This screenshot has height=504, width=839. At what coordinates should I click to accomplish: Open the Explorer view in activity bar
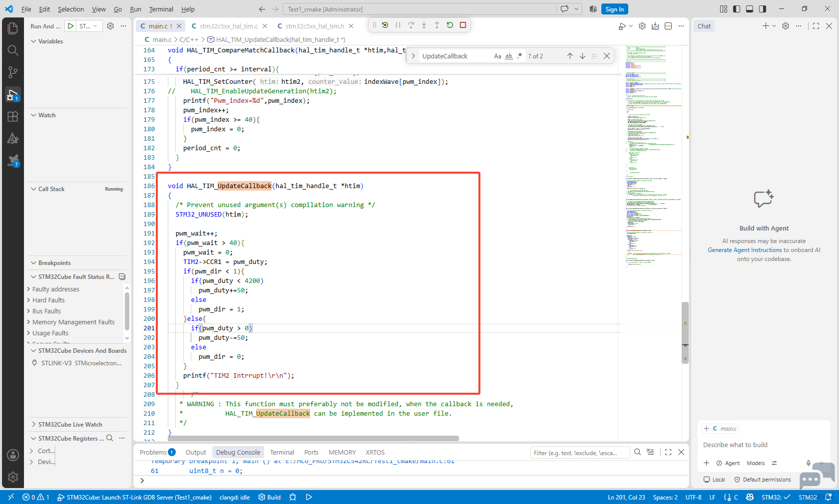point(13,28)
